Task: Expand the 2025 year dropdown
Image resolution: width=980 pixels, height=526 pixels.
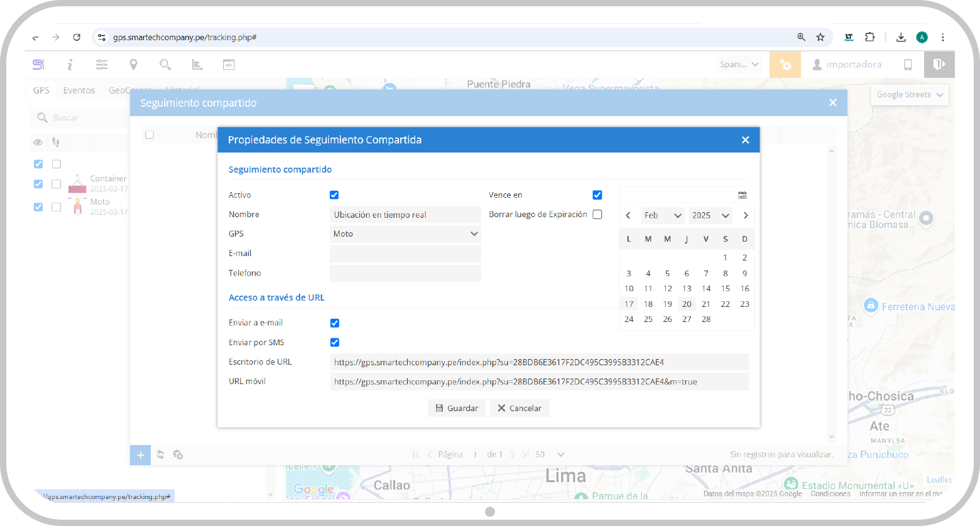Action: (710, 215)
